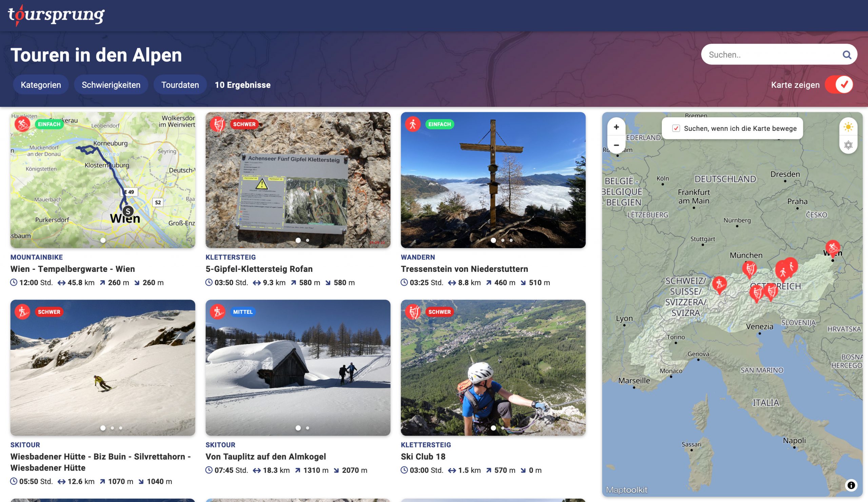Viewport: 868px width, 502px height.
Task: Go to toursprung home via logo
Action: [56, 15]
